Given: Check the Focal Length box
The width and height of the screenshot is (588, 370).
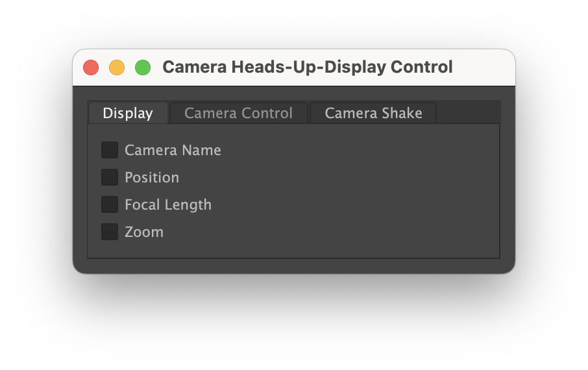Looking at the screenshot, I should coord(110,205).
